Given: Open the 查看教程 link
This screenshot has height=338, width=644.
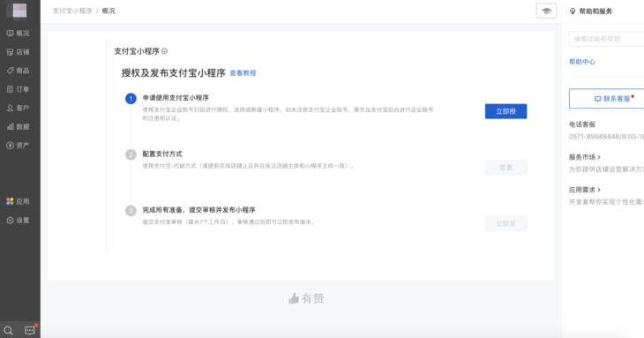Looking at the screenshot, I should point(243,73).
